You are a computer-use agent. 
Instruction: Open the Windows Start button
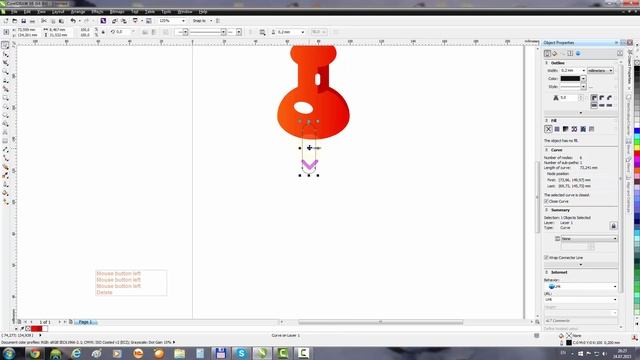pos(9,353)
